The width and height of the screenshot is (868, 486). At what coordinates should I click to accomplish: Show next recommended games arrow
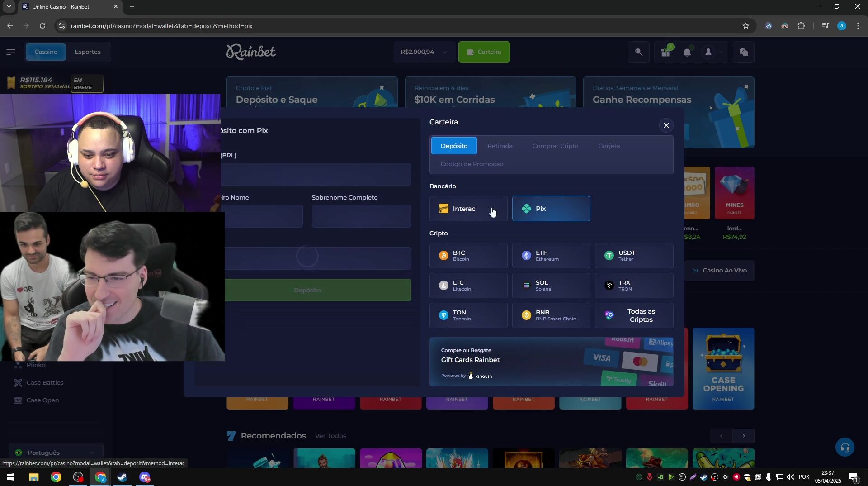[x=744, y=436]
